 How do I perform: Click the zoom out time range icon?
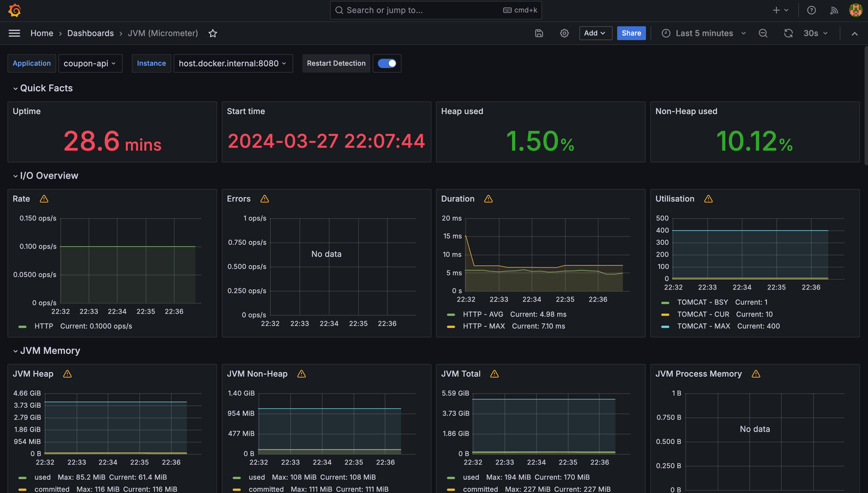763,33
